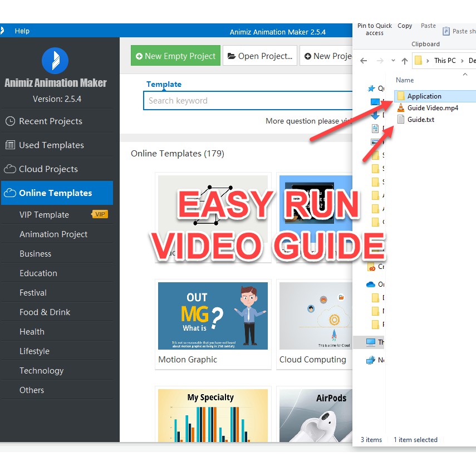This screenshot has width=476, height=476.
Task: Open Recent Projects in sidebar
Action: (50, 121)
